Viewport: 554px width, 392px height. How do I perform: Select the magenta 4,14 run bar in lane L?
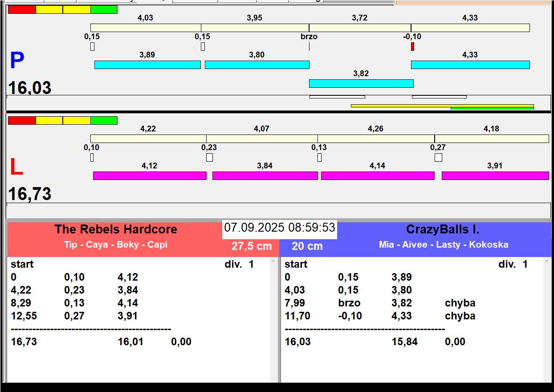coord(378,176)
